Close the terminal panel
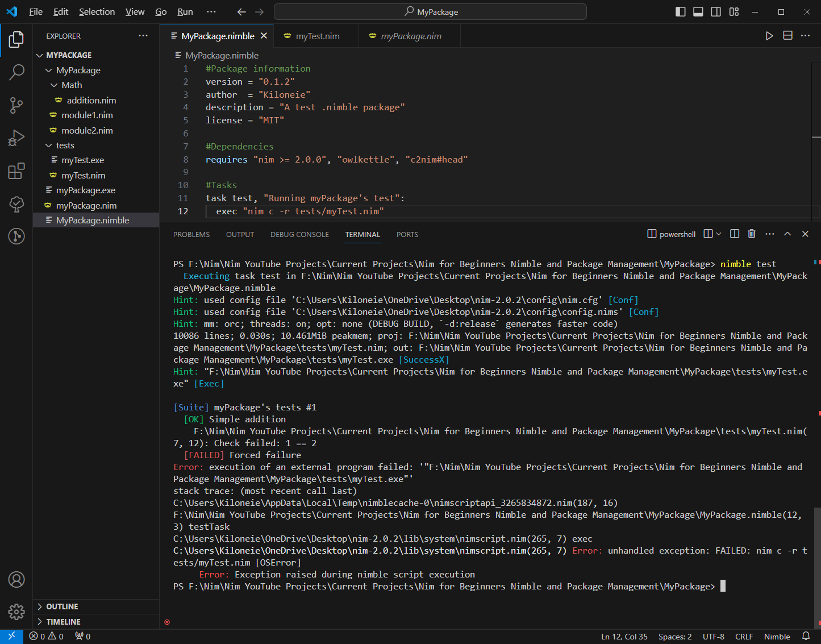The width and height of the screenshot is (821, 644). pyautogui.click(x=805, y=234)
